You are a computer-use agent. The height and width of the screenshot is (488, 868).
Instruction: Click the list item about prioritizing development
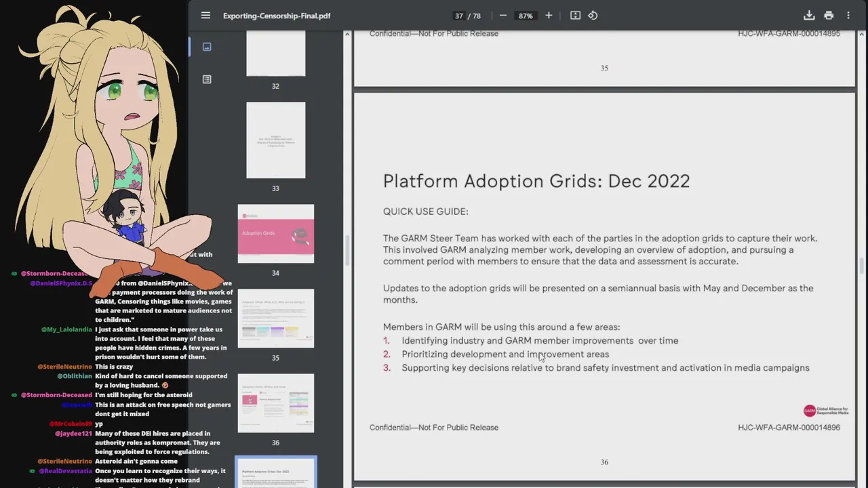[505, 354]
